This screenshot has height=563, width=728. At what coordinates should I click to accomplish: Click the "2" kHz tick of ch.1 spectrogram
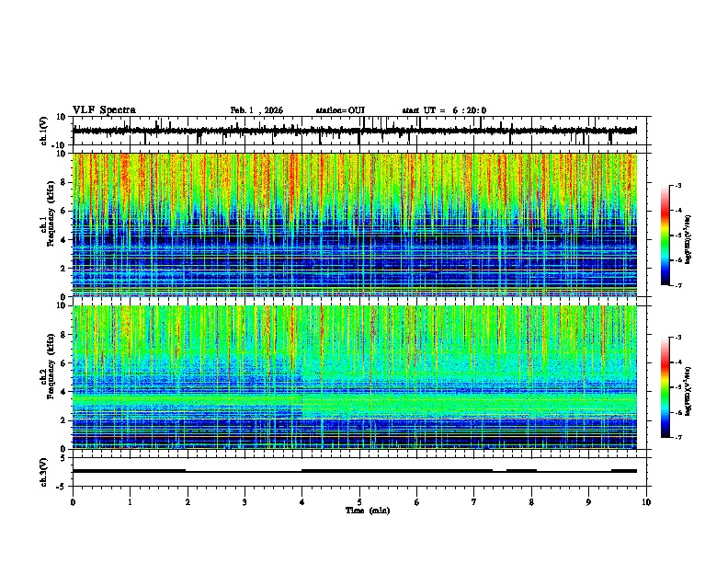pos(64,268)
